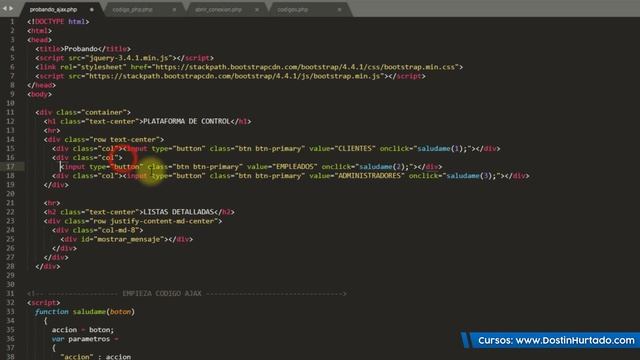Click the tab scroll left arrow
The height and width of the screenshot is (360, 640).
coord(5,9)
